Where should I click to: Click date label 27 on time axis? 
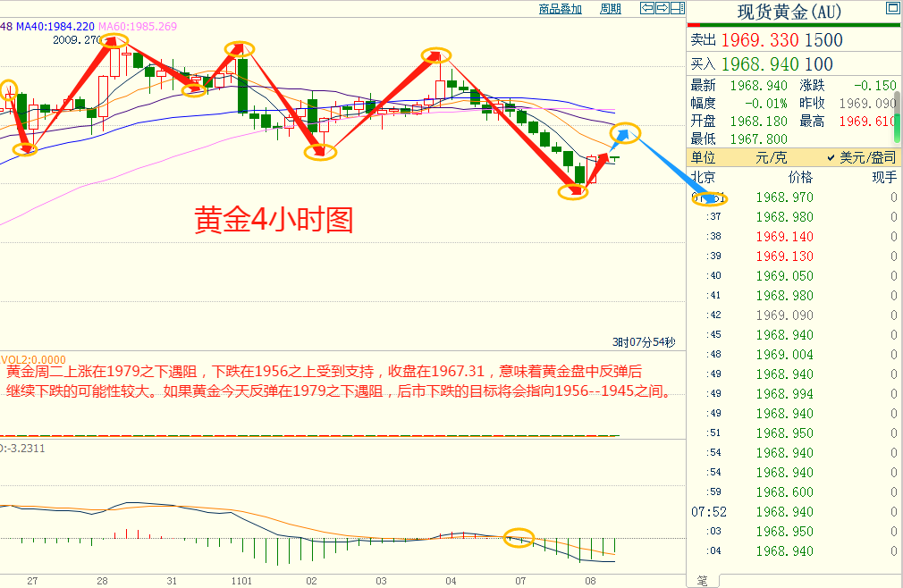pyautogui.click(x=32, y=581)
